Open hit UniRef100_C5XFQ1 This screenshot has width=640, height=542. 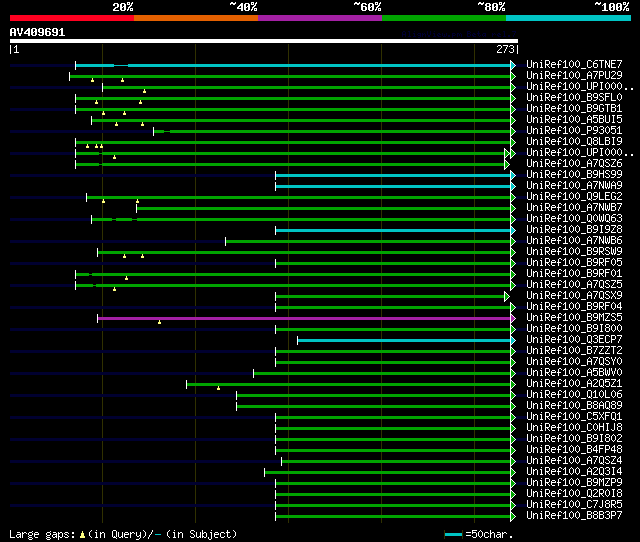click(x=574, y=417)
